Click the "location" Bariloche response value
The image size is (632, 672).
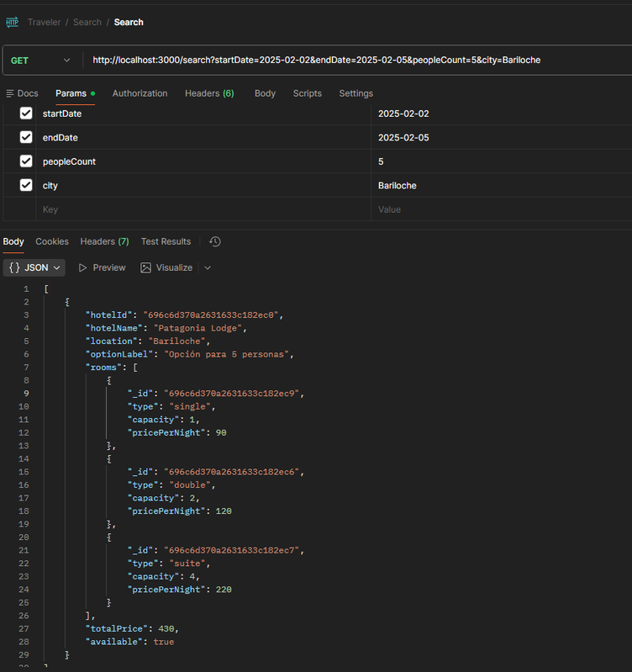(x=176, y=341)
